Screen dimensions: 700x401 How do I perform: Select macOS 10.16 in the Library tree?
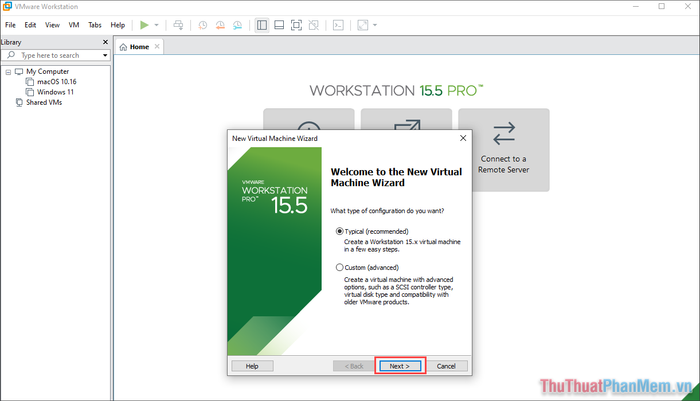pos(57,82)
